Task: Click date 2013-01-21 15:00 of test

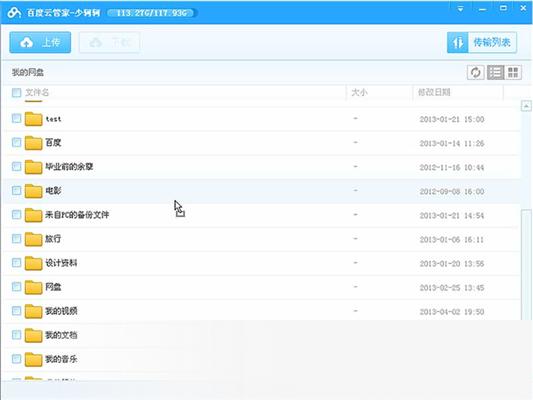Action: click(452, 119)
